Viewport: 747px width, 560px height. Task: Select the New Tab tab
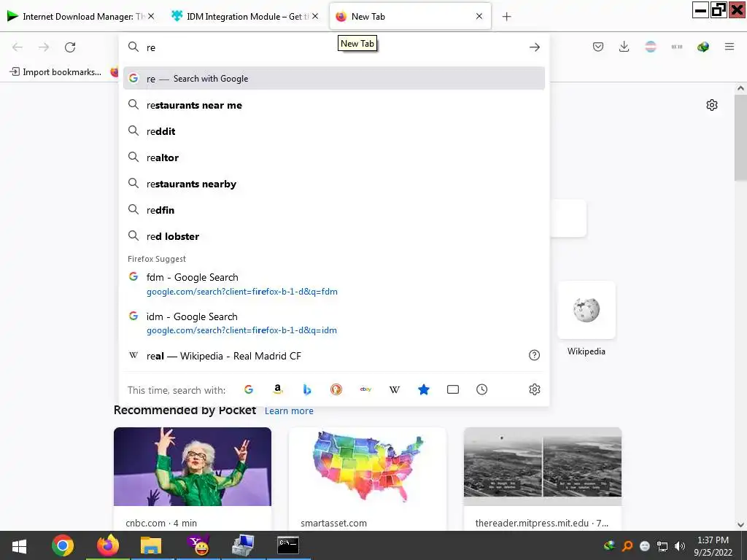[410, 17]
